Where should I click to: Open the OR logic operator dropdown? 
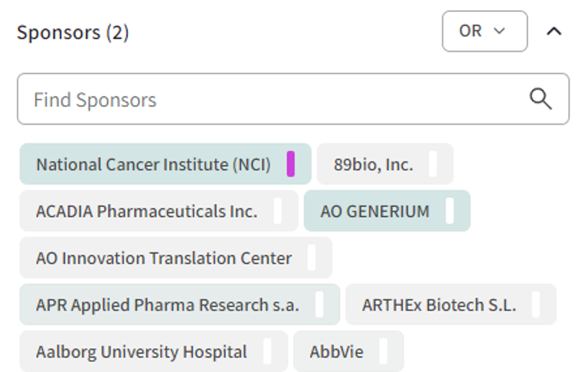pyautogui.click(x=484, y=31)
